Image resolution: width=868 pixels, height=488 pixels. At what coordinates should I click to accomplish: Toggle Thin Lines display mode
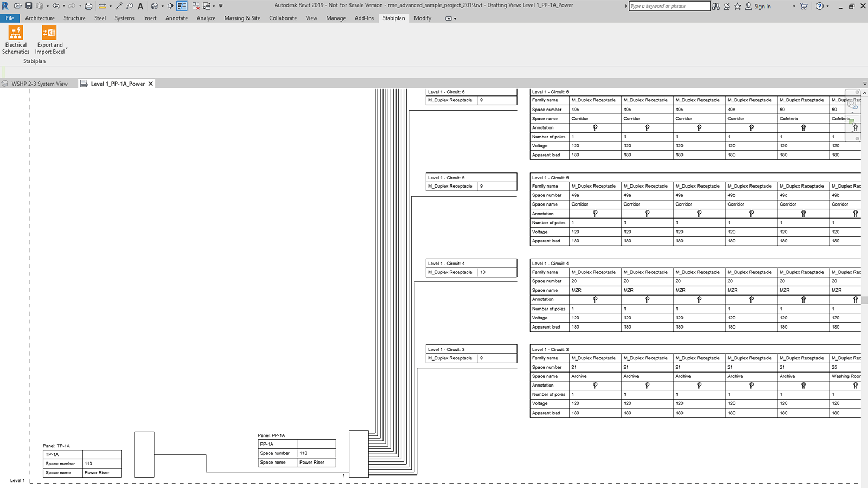tap(182, 6)
